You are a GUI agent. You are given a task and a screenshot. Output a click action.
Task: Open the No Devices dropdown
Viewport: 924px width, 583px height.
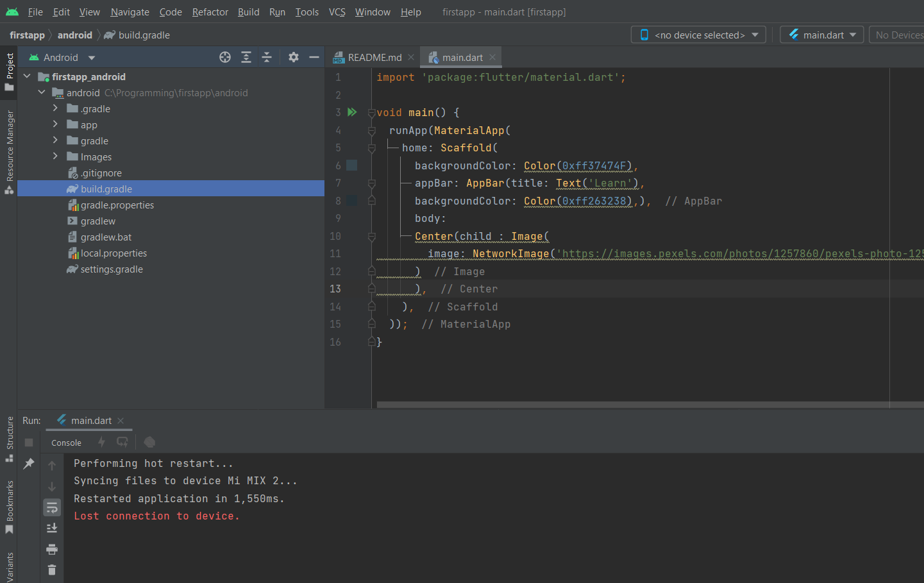pyautogui.click(x=896, y=35)
